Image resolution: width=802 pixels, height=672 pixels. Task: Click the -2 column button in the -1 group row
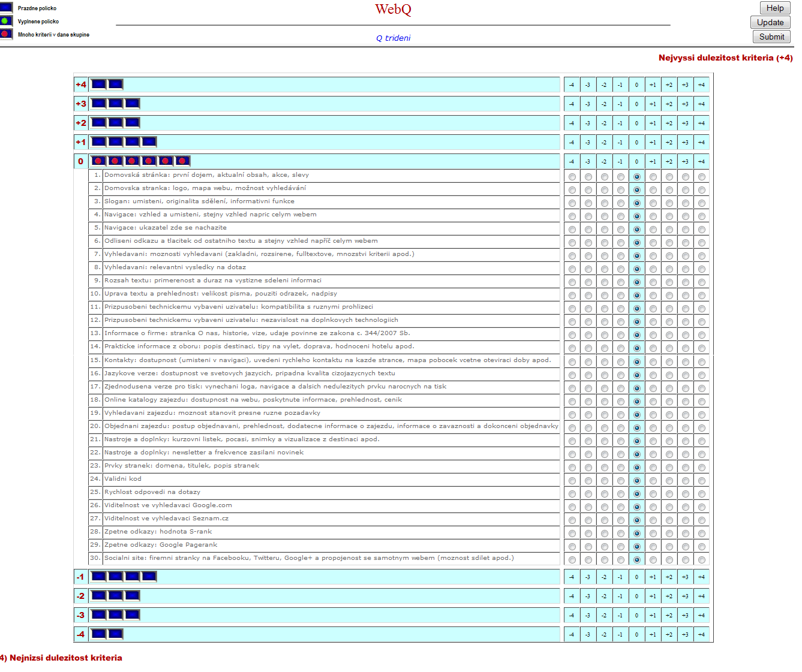click(604, 577)
